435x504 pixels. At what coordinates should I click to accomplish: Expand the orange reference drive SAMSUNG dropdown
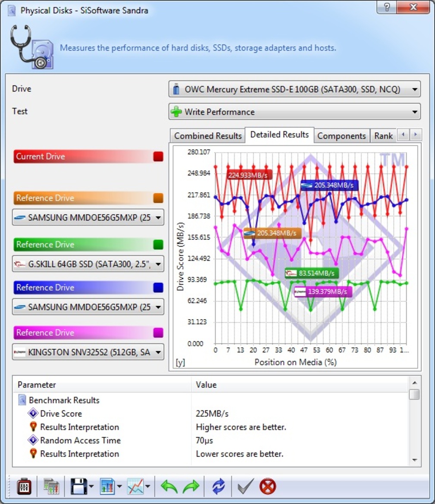tap(88, 217)
